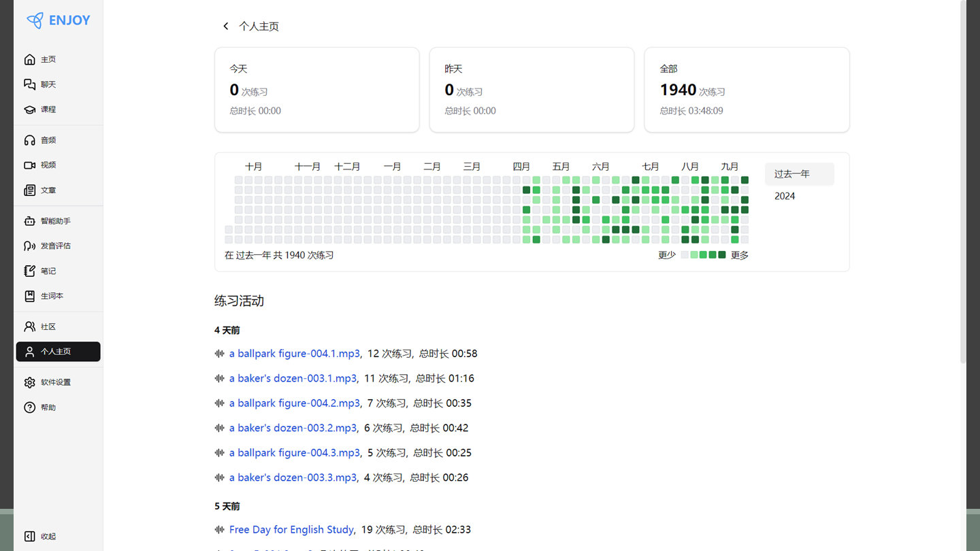
Task: Click the vertical scrollbar on the right
Action: [962, 184]
